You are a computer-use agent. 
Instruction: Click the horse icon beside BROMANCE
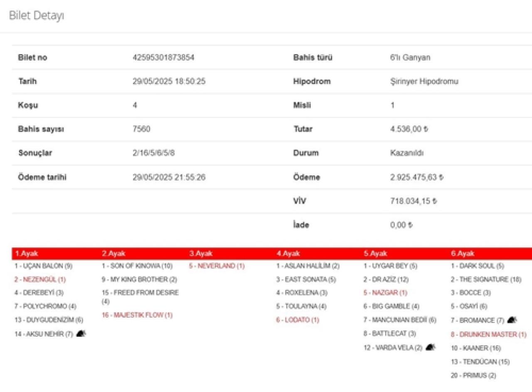[x=512, y=320]
